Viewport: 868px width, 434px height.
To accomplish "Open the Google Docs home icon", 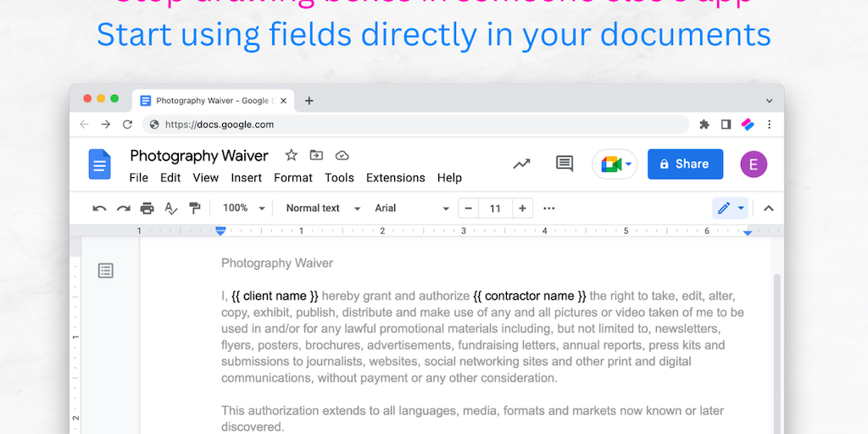I will coord(100,164).
